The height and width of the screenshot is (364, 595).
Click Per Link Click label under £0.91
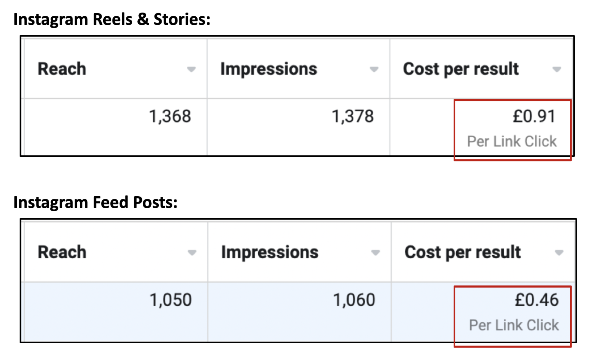[512, 141]
